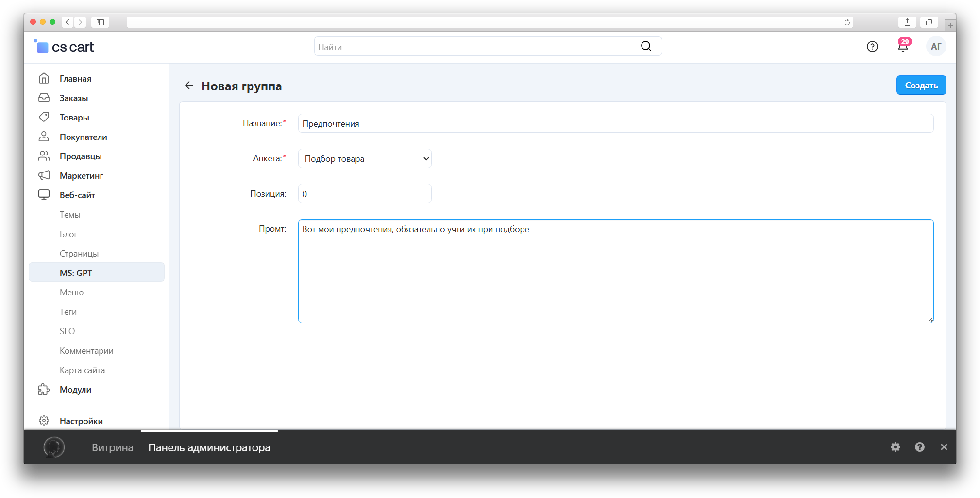Expand the Маркетинг sidebar section
Image resolution: width=980 pixels, height=498 pixels.
(x=81, y=176)
